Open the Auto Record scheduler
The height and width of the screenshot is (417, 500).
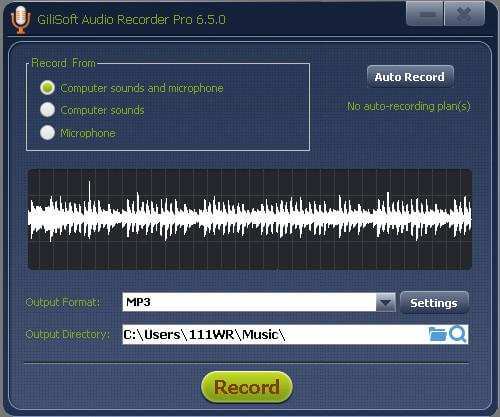[x=410, y=77]
